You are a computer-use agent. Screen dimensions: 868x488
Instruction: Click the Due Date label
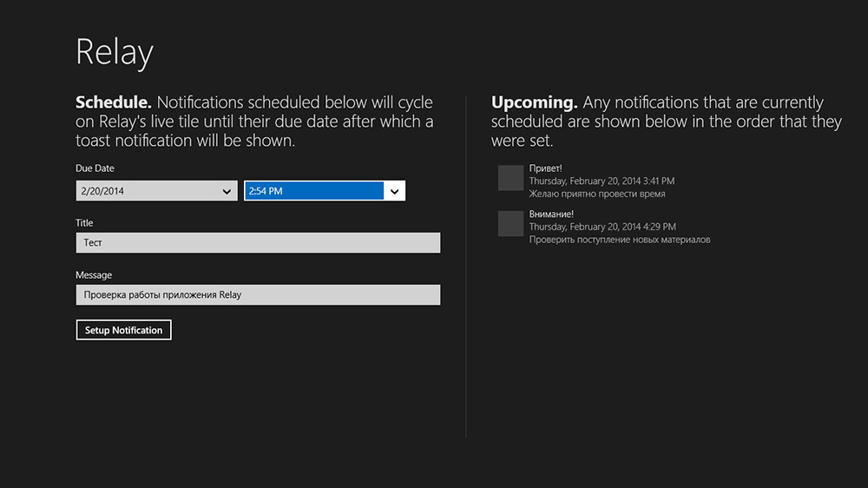pyautogui.click(x=95, y=168)
